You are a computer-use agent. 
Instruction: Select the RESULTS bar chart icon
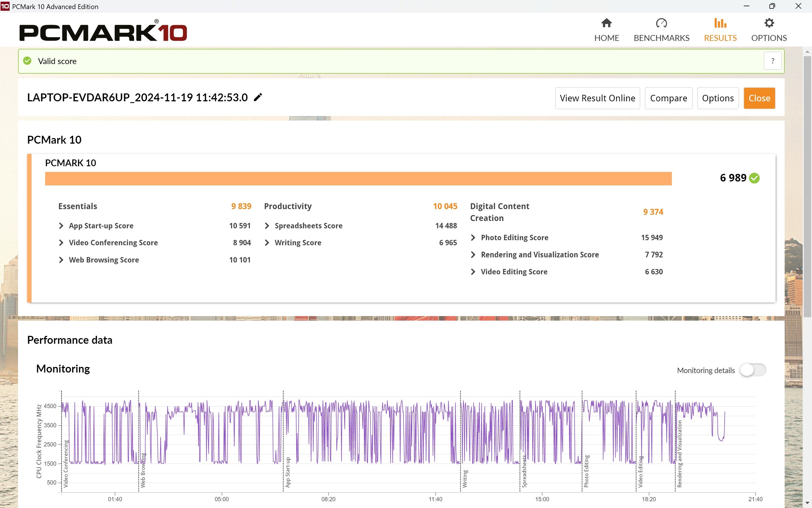click(x=720, y=23)
